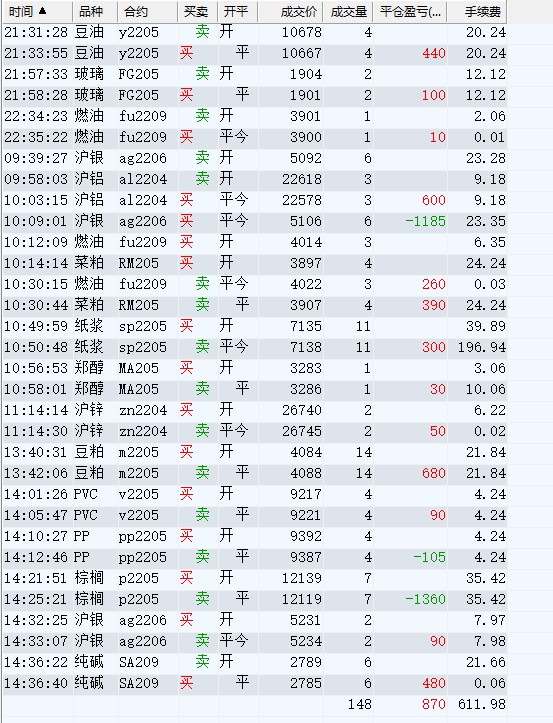Image resolution: width=553 pixels, height=723 pixels.
Task: Click 卖 in 10:30:44 菜粕 row
Action: (202, 304)
